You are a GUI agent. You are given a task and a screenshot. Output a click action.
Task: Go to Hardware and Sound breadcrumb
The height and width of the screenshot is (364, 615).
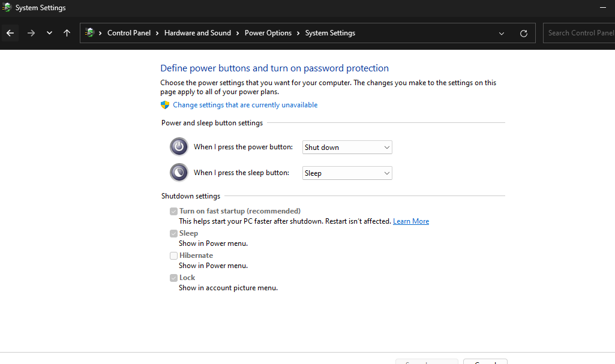click(197, 33)
